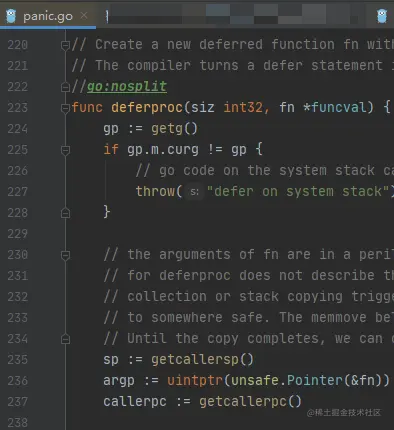
Task: Click 'uintptr' on line 236
Action: (195, 381)
